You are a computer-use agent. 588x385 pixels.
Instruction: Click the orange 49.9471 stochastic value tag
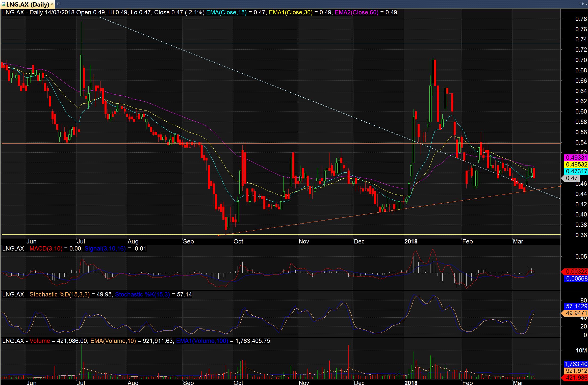click(574, 313)
